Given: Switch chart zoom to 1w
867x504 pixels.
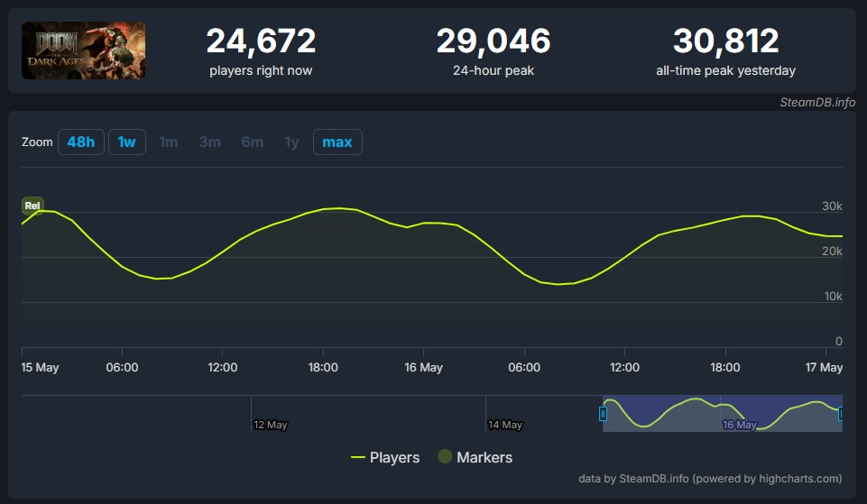Looking at the screenshot, I should coord(127,142).
